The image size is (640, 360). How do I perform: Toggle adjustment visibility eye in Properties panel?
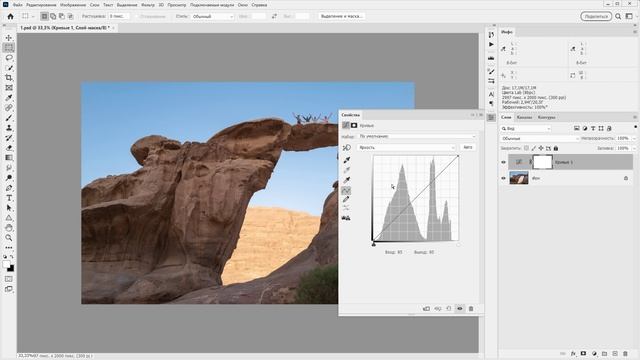[x=460, y=309]
